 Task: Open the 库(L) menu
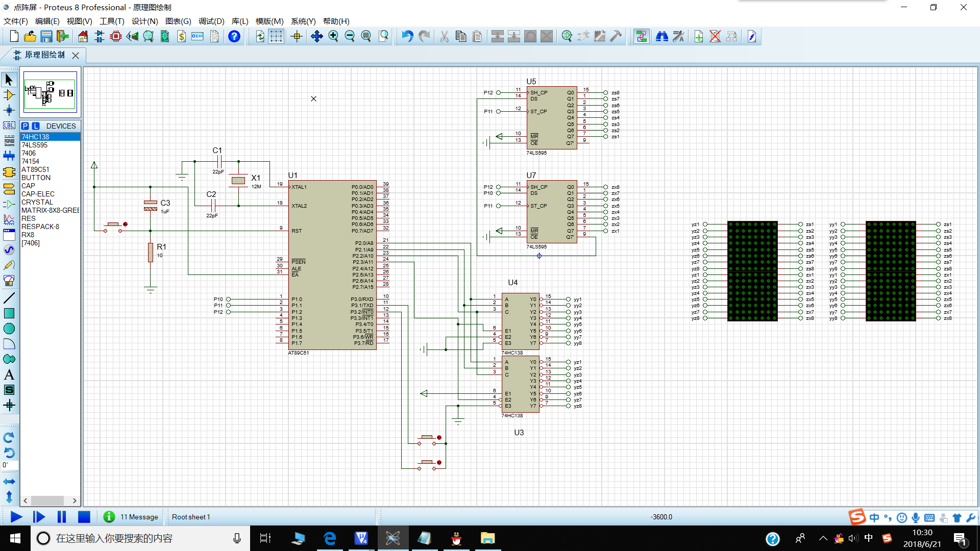tap(240, 21)
